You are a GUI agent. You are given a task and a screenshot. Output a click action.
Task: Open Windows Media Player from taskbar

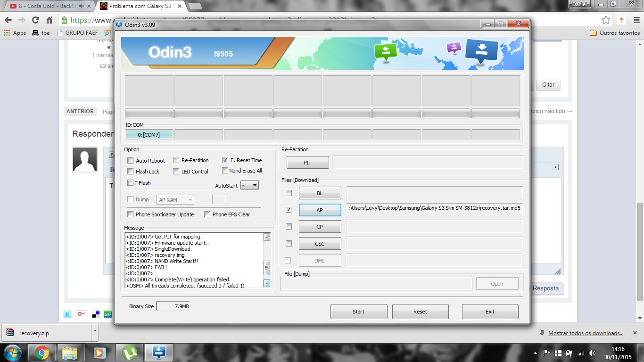tap(99, 353)
